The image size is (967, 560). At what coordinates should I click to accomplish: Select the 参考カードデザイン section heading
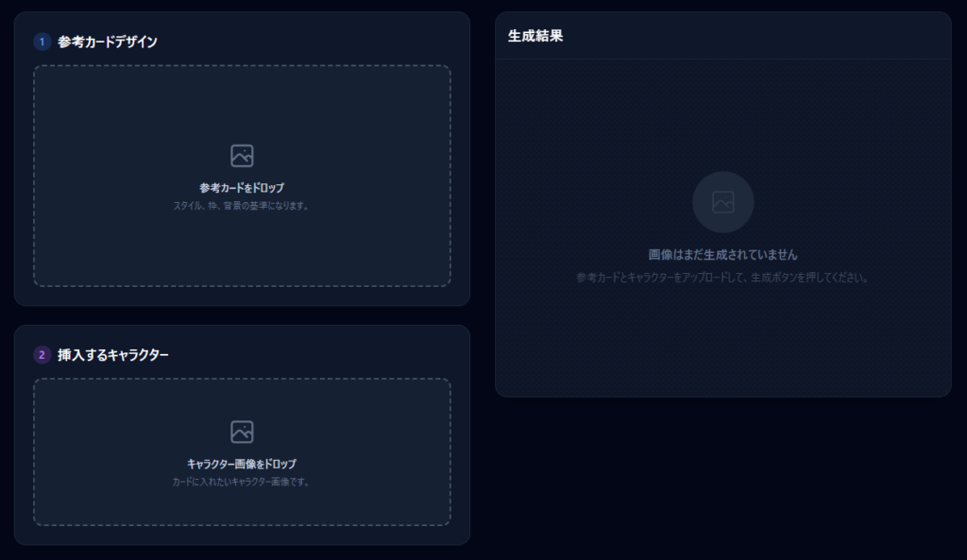(x=108, y=42)
